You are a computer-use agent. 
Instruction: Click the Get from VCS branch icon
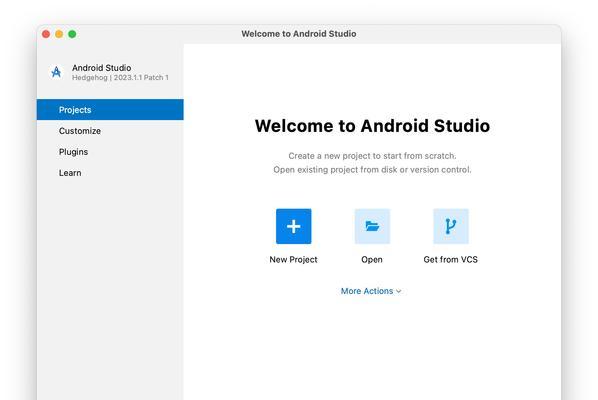(450, 226)
